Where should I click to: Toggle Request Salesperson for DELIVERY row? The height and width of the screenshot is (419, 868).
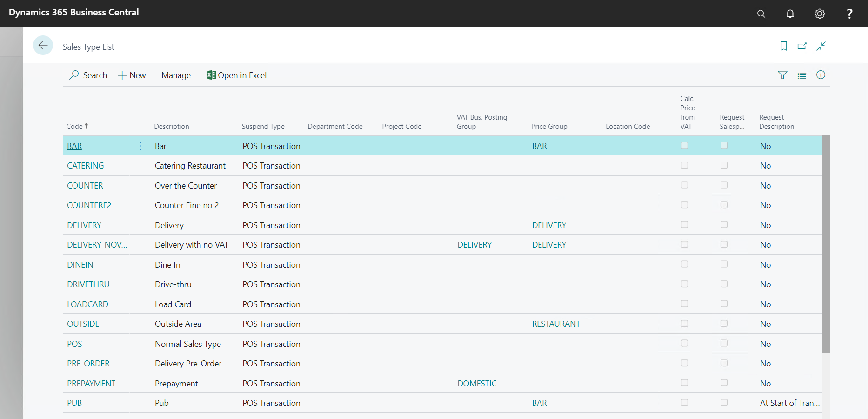724,224
